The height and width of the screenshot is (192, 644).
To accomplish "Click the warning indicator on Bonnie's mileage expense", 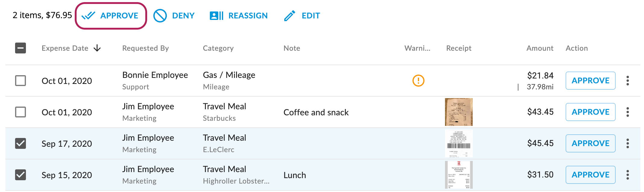I will pyautogui.click(x=417, y=81).
